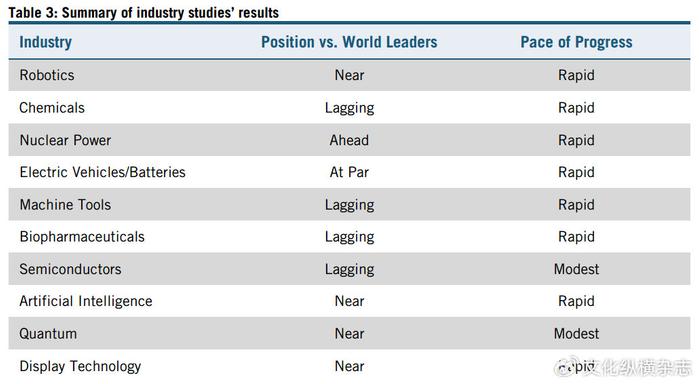
Task: Select the 'Semiconductors' row label
Action: click(x=70, y=269)
